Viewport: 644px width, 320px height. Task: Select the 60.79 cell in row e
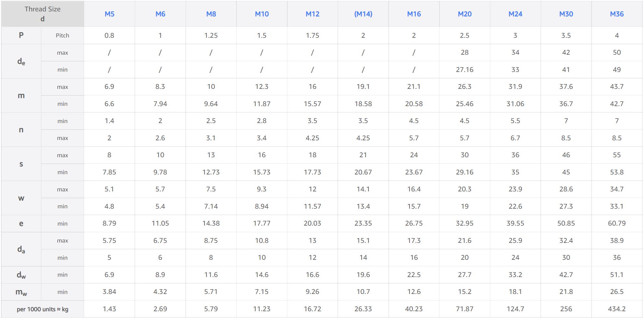[x=617, y=223]
